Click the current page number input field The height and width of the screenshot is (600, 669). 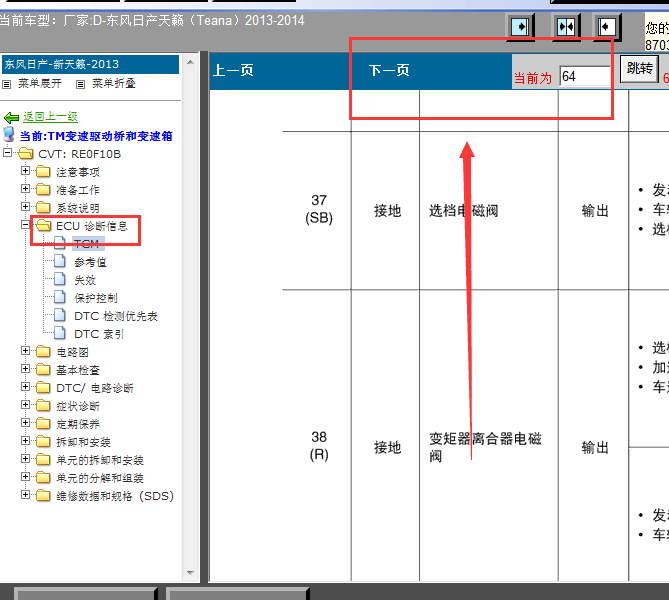point(583,76)
